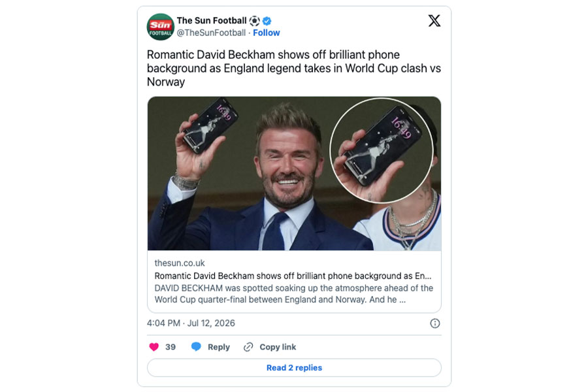Open the David Beckham article image
This screenshot has height=392, width=588.
point(294,173)
